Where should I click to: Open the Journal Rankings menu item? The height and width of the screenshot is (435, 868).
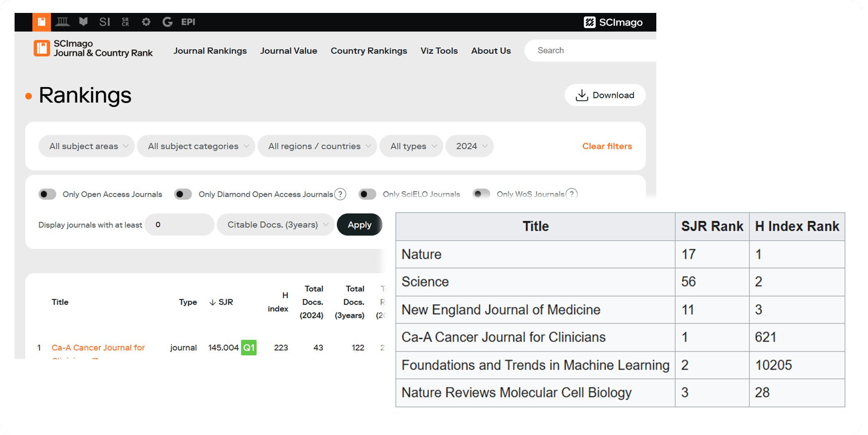[210, 51]
